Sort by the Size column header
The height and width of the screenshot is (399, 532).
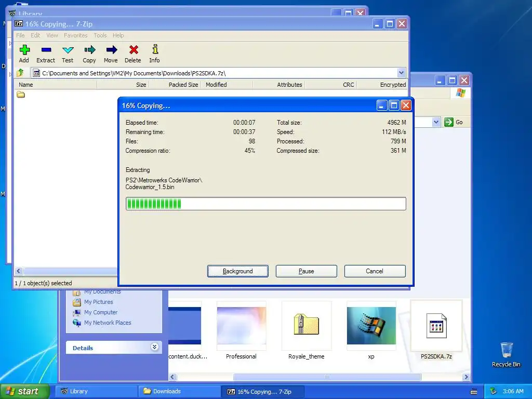coord(123,85)
